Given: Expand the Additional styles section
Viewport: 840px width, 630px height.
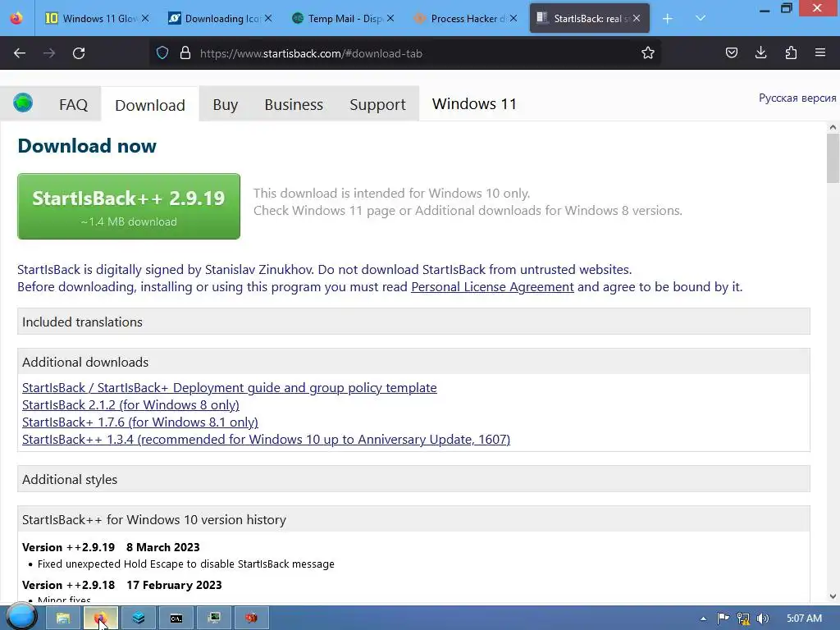Looking at the screenshot, I should click(413, 479).
